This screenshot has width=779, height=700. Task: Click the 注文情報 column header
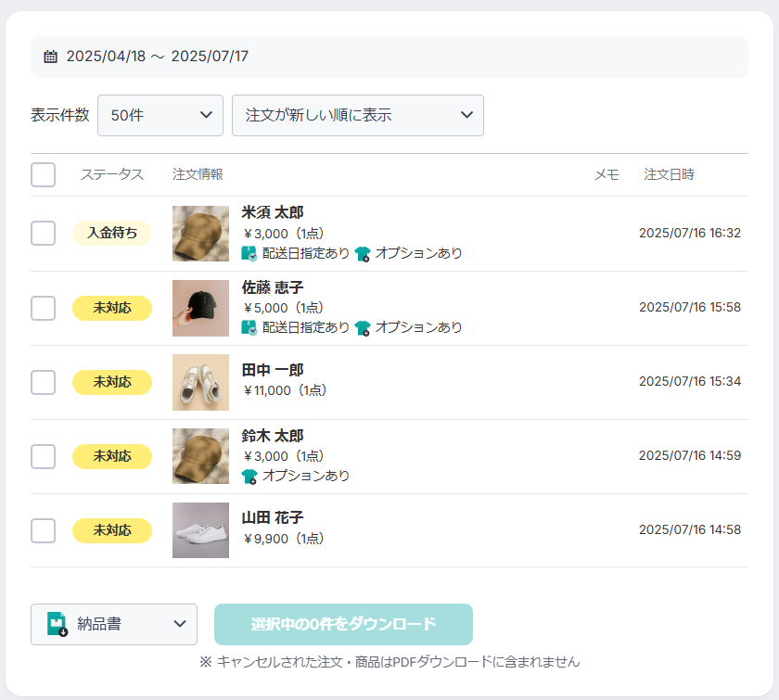[x=198, y=174]
